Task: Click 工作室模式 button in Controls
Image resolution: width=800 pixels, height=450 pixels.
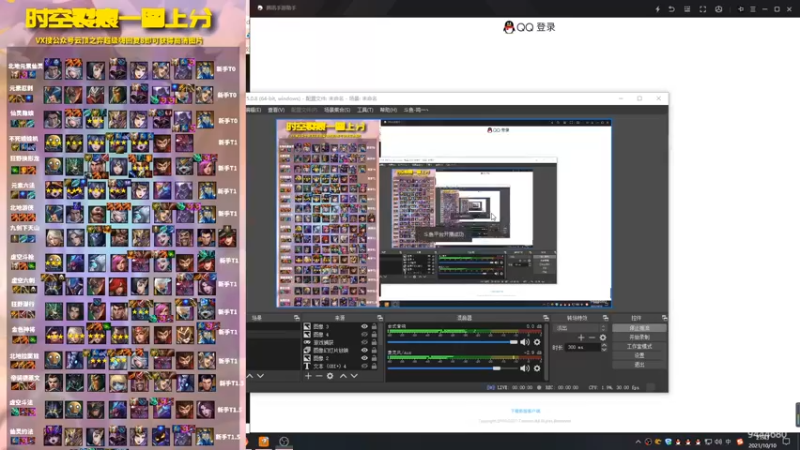Action: 639,346
